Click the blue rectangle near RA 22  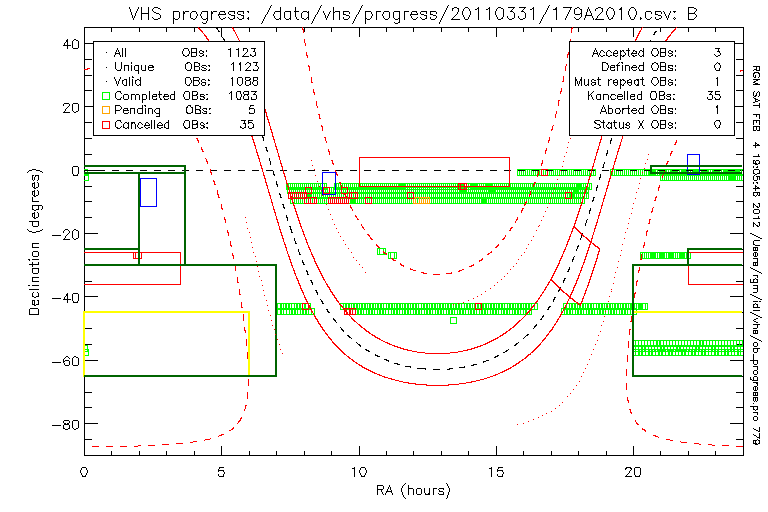(693, 163)
